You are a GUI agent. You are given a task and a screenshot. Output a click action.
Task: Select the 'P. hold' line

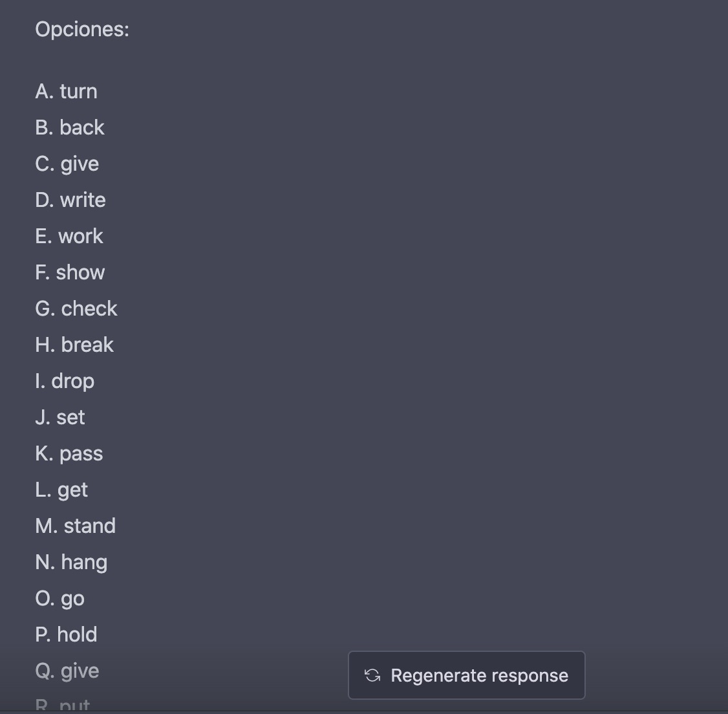67,635
